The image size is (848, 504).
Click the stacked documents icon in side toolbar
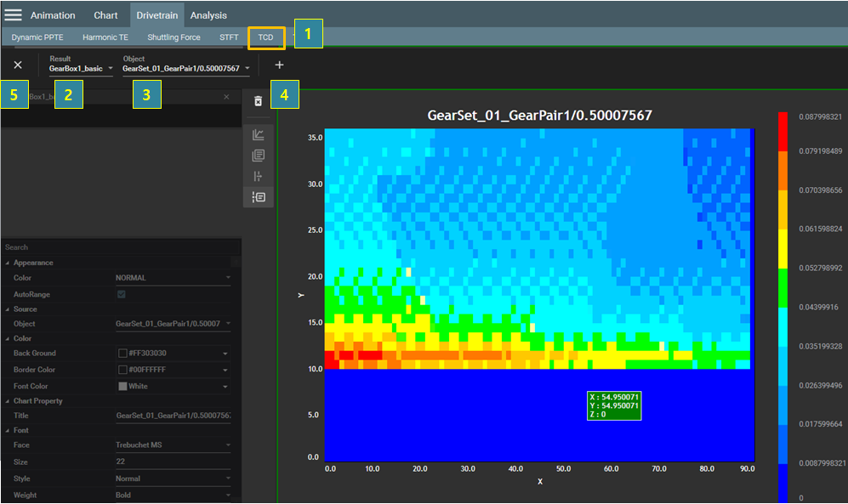259,156
